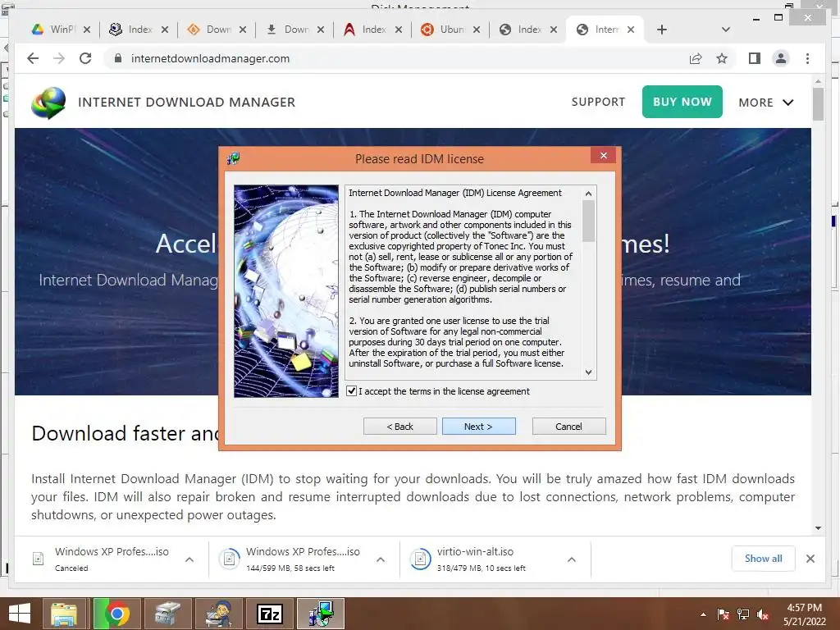The image size is (840, 630).
Task: Open the Chrome side panel icon
Action: tap(755, 58)
